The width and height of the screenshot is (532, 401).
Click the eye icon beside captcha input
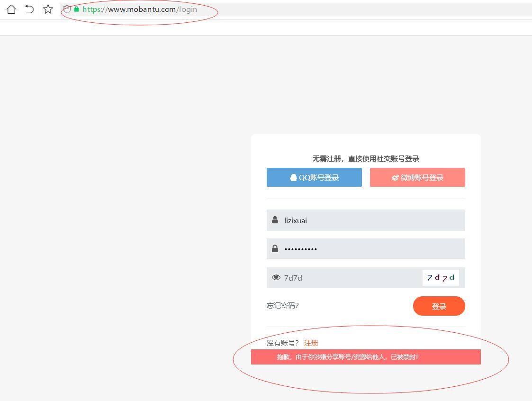pos(276,277)
